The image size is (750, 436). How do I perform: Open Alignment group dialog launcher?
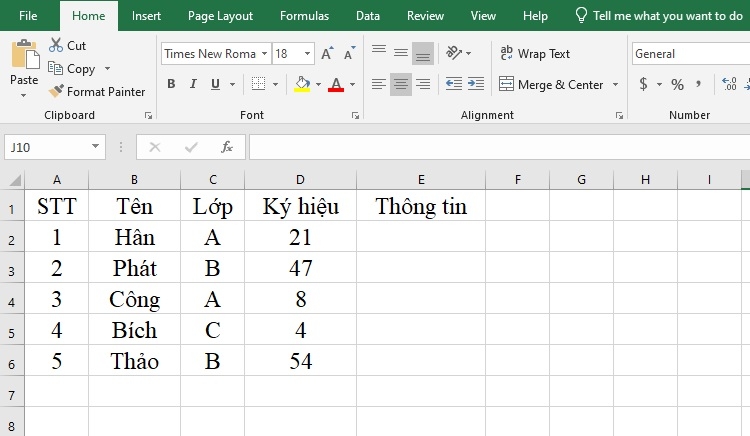click(619, 115)
